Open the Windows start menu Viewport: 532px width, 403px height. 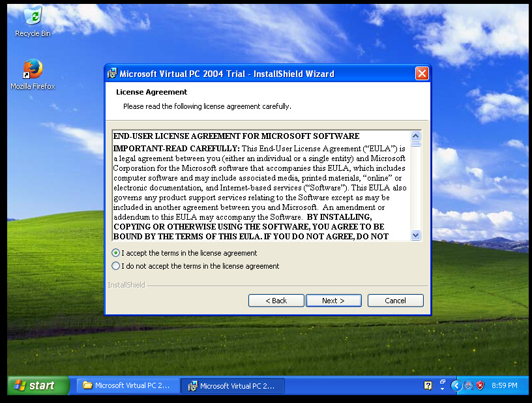click(x=38, y=385)
